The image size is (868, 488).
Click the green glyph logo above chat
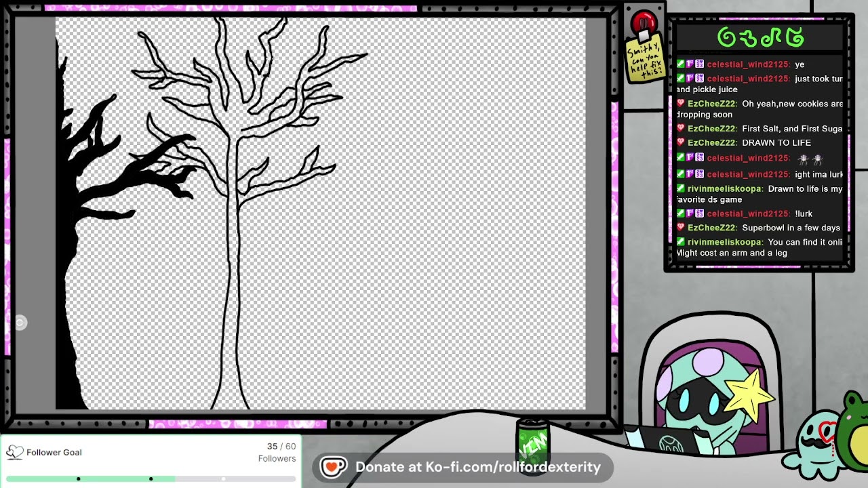pyautogui.click(x=761, y=37)
